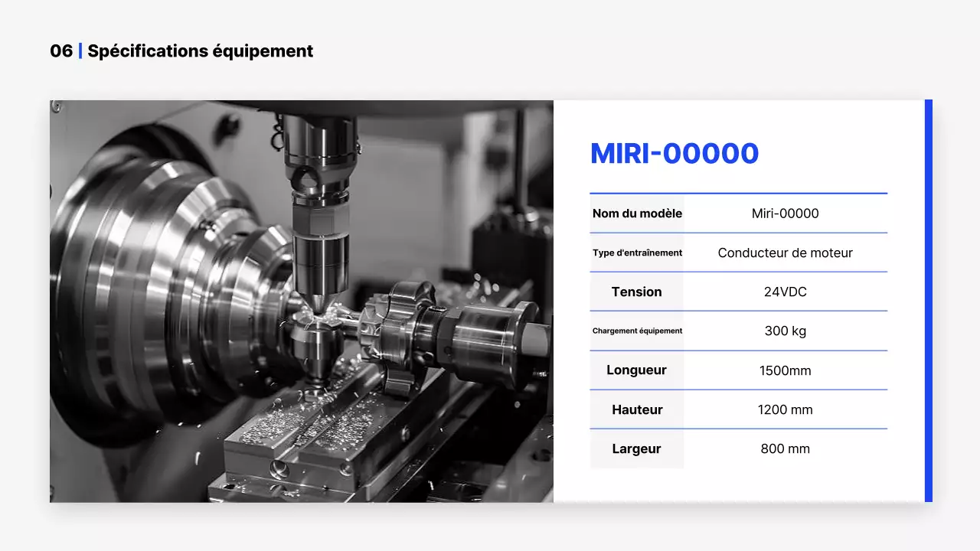Click the blue separator beside slide number
Image resolution: width=980 pixels, height=551 pixels.
click(x=80, y=51)
